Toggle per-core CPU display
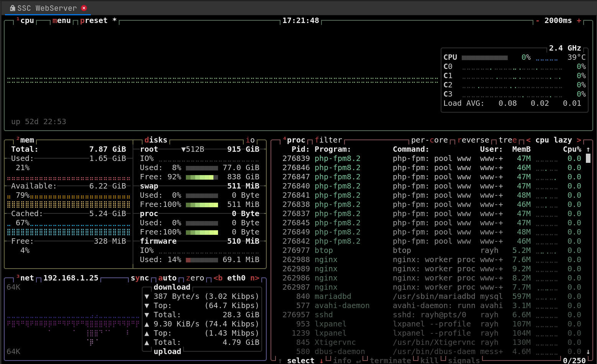597x364 pixels. pos(429,140)
